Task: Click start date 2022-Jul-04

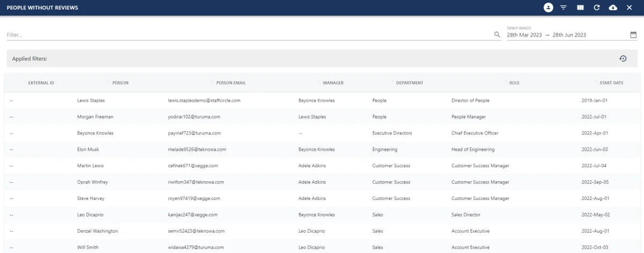Action: pyautogui.click(x=595, y=166)
